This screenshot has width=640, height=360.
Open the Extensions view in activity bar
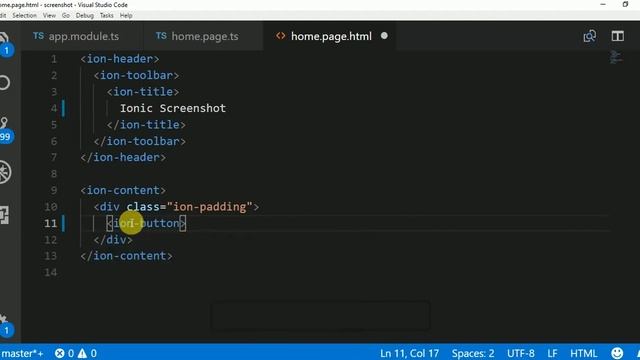4,215
